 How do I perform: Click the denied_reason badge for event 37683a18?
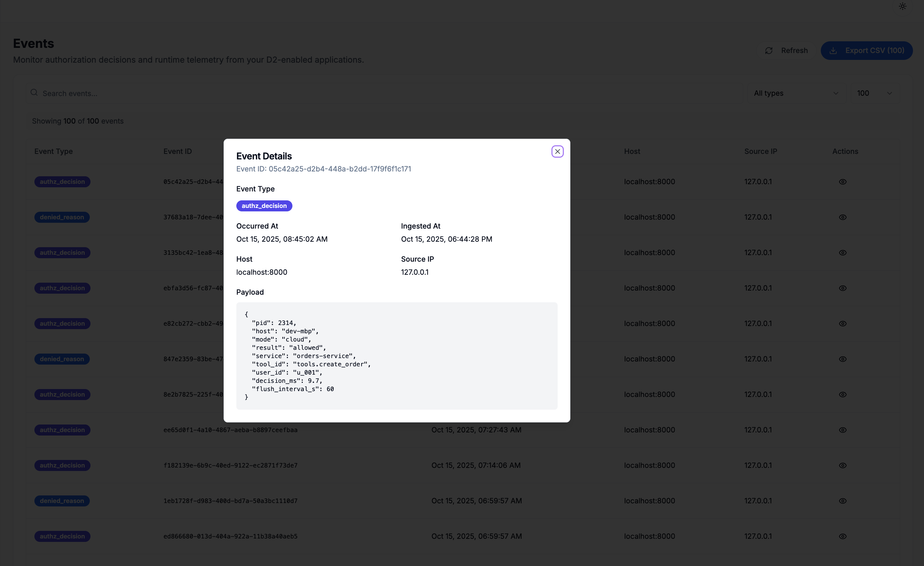click(62, 217)
